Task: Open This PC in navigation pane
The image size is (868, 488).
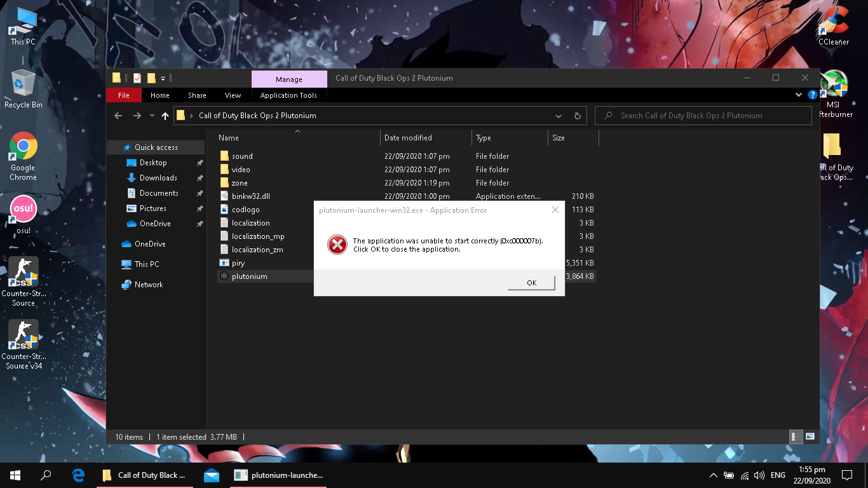Action: click(x=147, y=264)
